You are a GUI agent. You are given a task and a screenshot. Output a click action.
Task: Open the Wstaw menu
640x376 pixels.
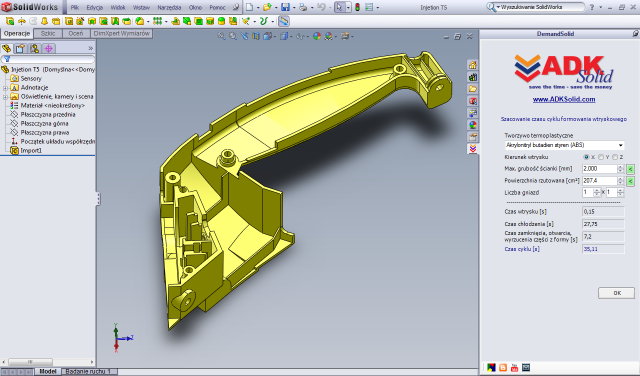point(141,7)
